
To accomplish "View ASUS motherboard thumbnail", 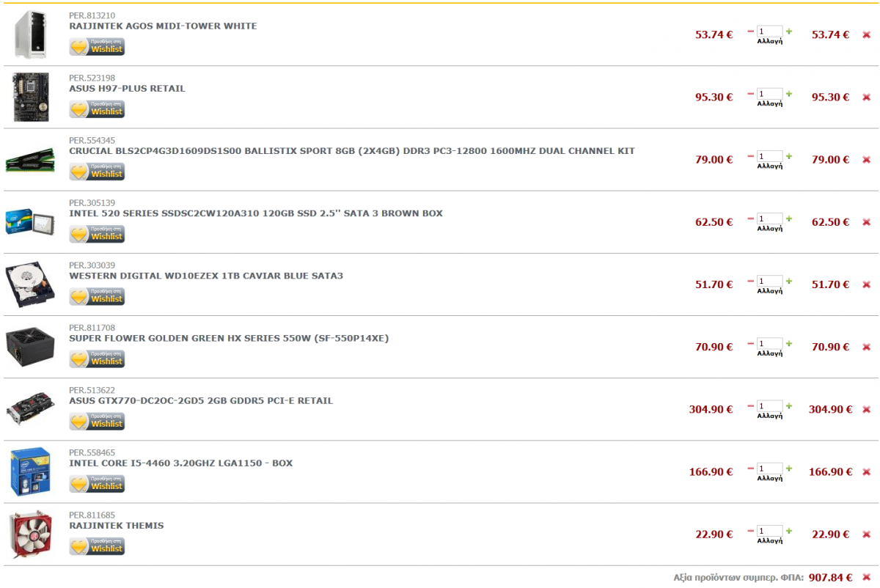I will (x=31, y=97).
